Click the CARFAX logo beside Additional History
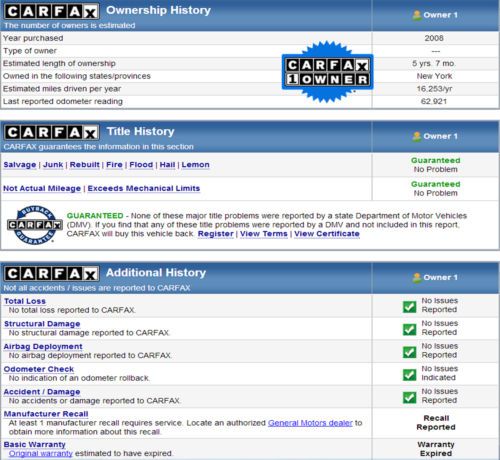The image size is (500, 460). pos(52,274)
